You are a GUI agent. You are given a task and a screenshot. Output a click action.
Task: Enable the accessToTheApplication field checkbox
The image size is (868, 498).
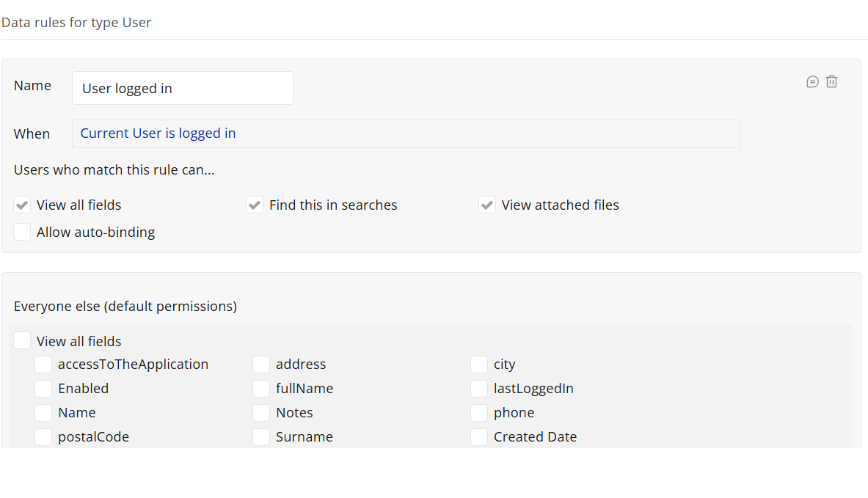43,365
